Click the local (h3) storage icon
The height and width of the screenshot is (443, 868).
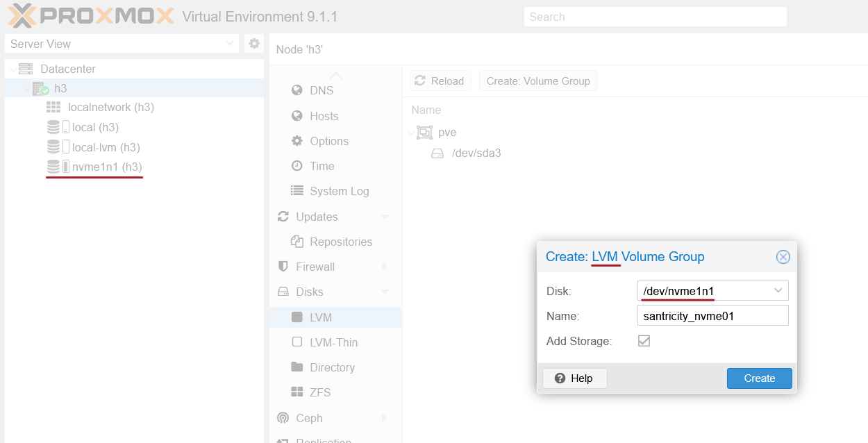(x=53, y=127)
